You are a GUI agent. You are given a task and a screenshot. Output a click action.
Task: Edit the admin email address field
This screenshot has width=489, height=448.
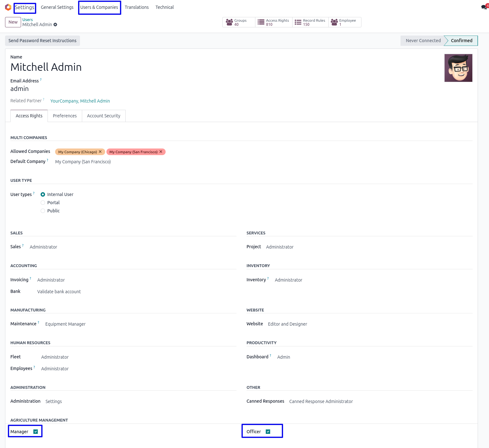click(x=20, y=89)
